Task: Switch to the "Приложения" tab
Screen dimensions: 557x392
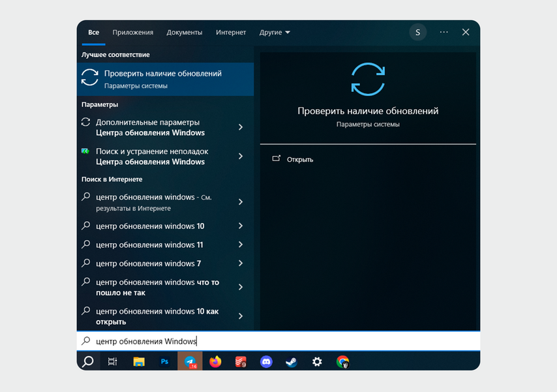Action: [x=132, y=31]
